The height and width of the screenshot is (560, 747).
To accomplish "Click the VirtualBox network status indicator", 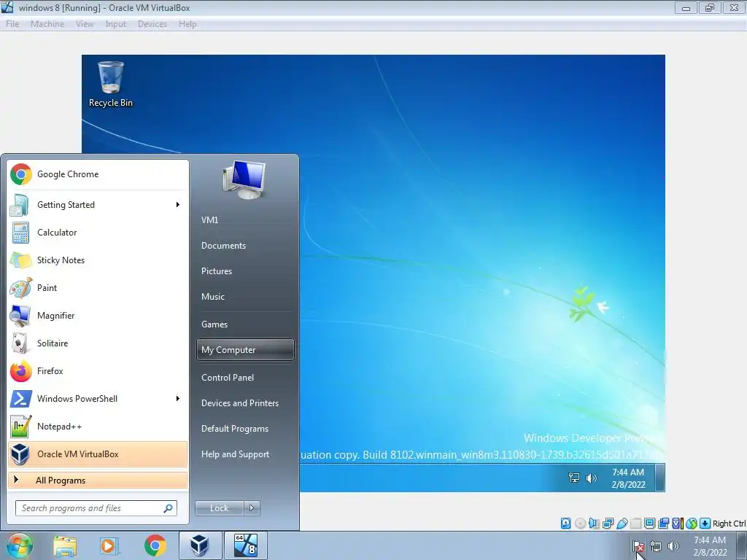I will (608, 524).
